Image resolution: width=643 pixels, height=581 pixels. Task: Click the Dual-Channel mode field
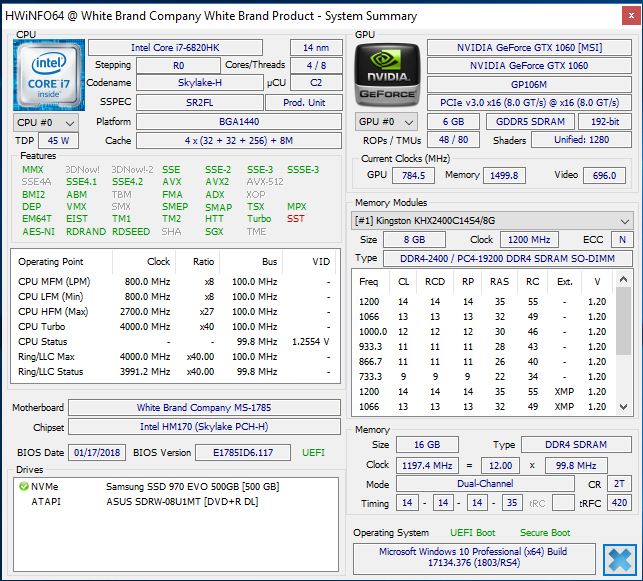click(x=485, y=484)
